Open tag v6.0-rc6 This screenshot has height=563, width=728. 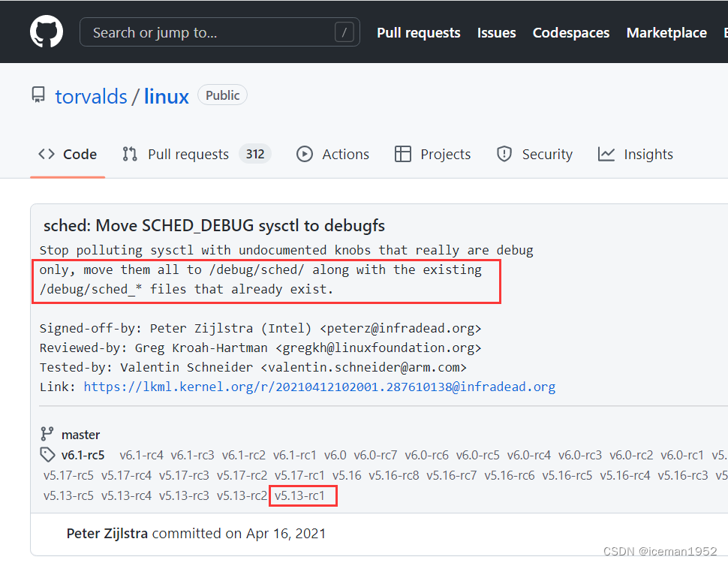point(427,455)
